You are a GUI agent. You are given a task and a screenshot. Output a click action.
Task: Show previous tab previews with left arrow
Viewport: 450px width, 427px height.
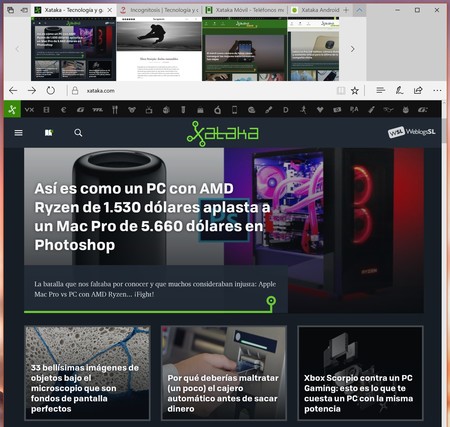pos(17,49)
